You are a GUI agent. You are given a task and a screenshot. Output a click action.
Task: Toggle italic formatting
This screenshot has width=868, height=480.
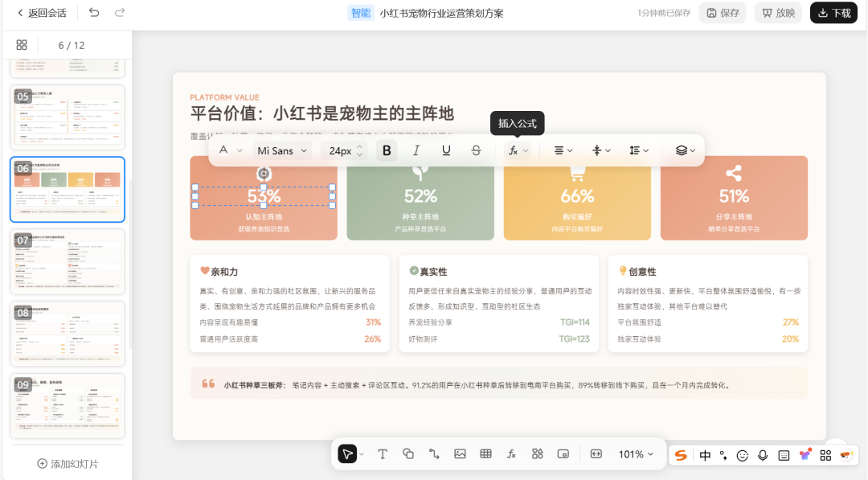(416, 150)
